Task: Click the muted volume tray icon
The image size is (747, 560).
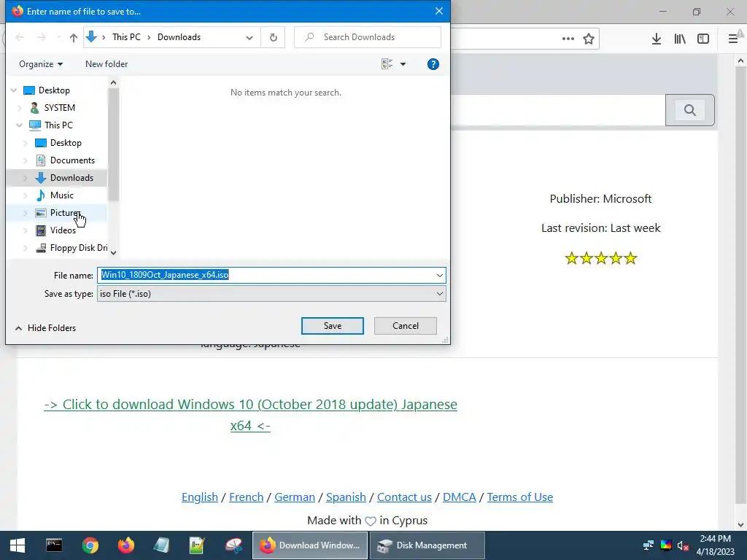Action: click(x=683, y=545)
